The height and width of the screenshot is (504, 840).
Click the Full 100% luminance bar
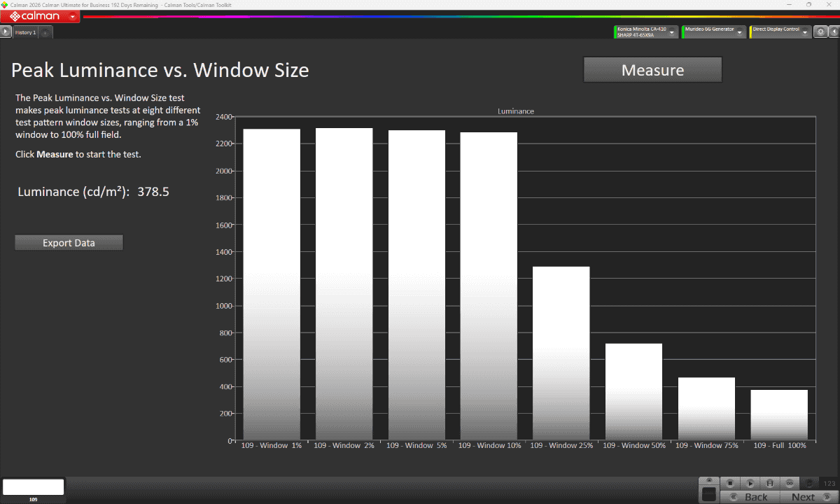pos(779,415)
